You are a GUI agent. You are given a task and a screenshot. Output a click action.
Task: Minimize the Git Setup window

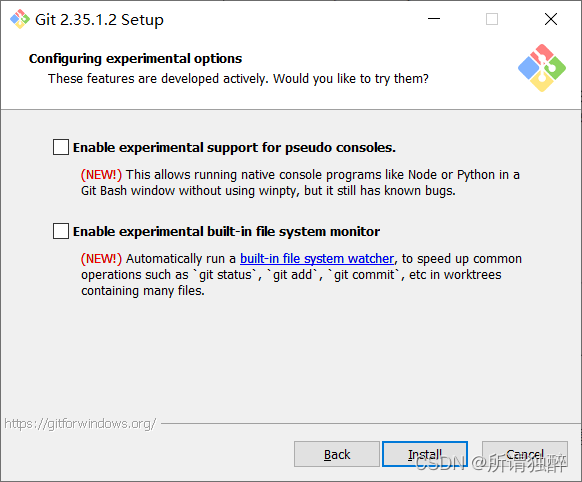point(434,19)
